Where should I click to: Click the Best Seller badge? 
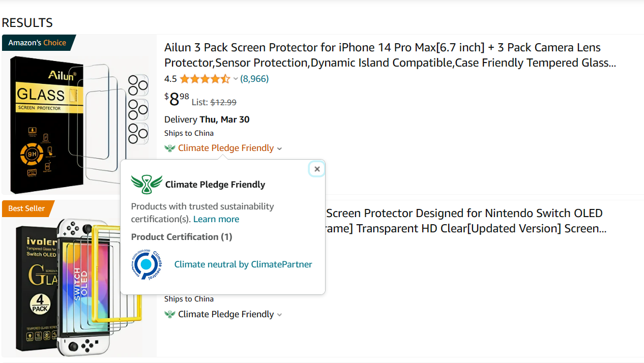click(x=26, y=208)
